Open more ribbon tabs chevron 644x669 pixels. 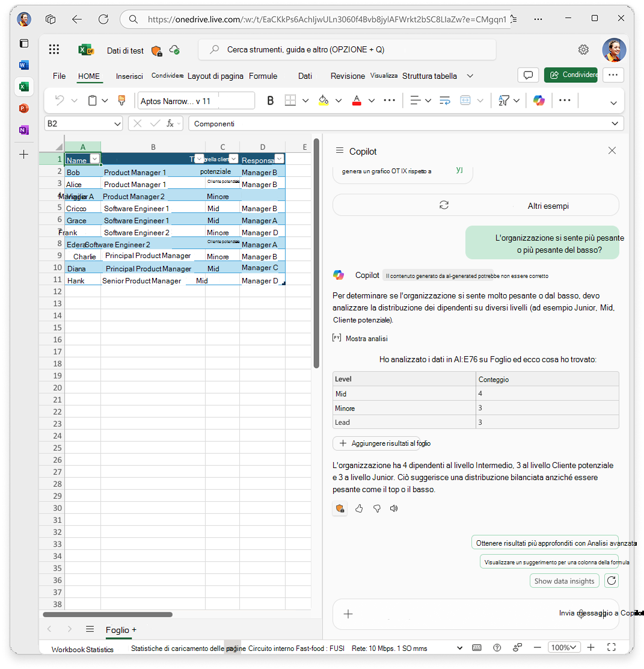click(470, 76)
